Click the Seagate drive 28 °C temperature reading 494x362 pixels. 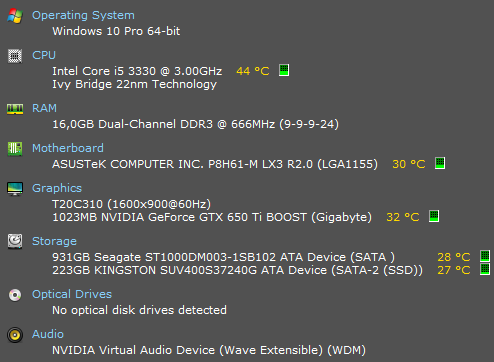coord(454,257)
